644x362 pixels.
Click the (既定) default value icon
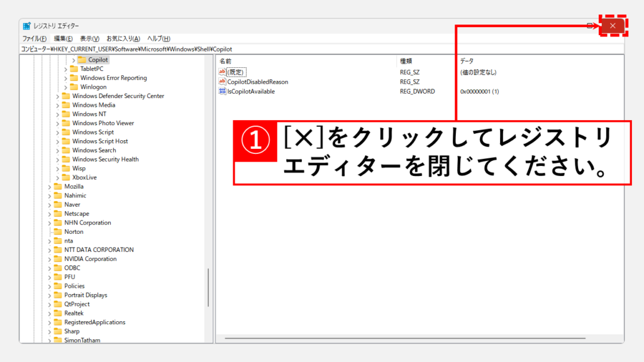click(222, 72)
